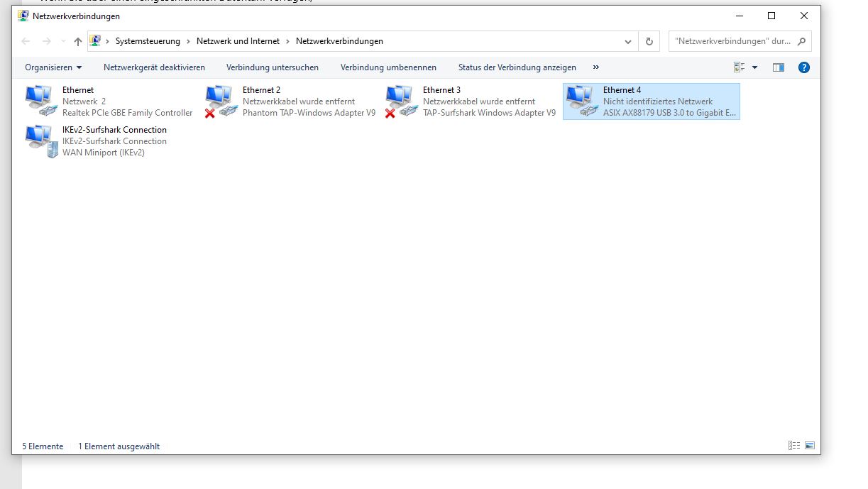Open the view options dropdown arrow
This screenshot has height=489, width=868.
click(754, 67)
